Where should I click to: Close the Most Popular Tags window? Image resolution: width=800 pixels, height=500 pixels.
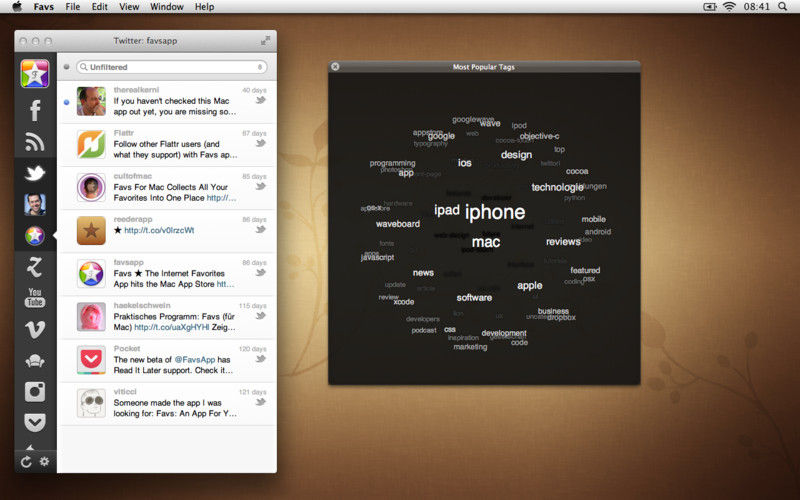click(335, 67)
